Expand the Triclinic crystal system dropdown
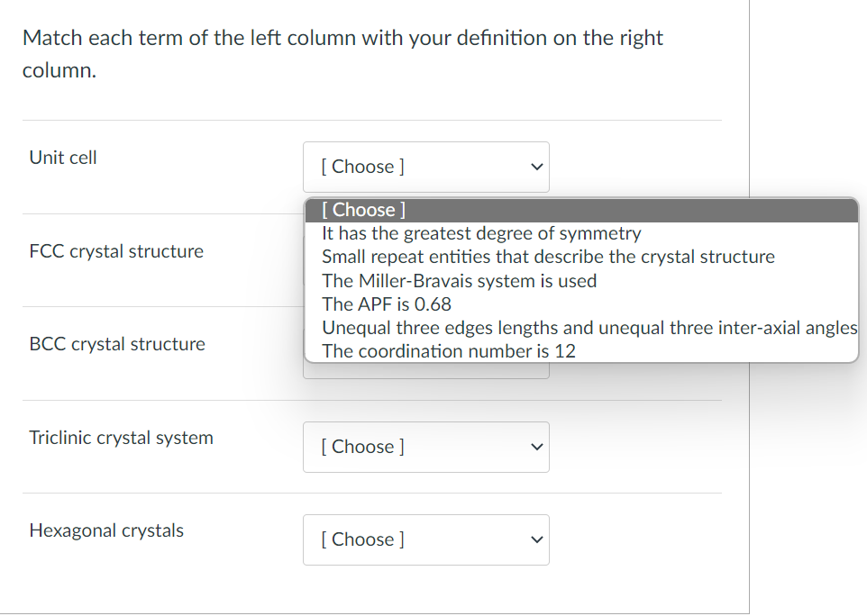Viewport: 867px width, 616px height. click(425, 447)
